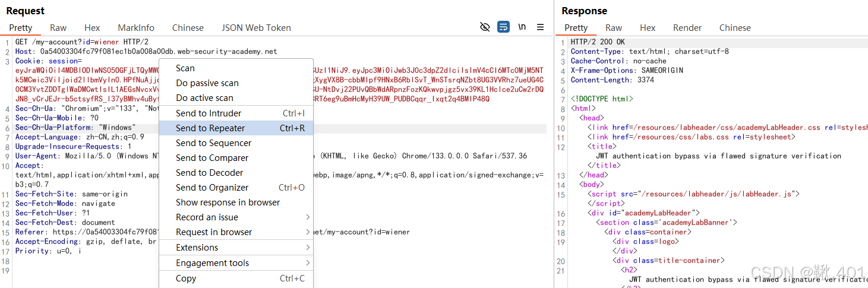Choose Copy from the context menu
The width and height of the screenshot is (868, 288).
pos(236,278)
